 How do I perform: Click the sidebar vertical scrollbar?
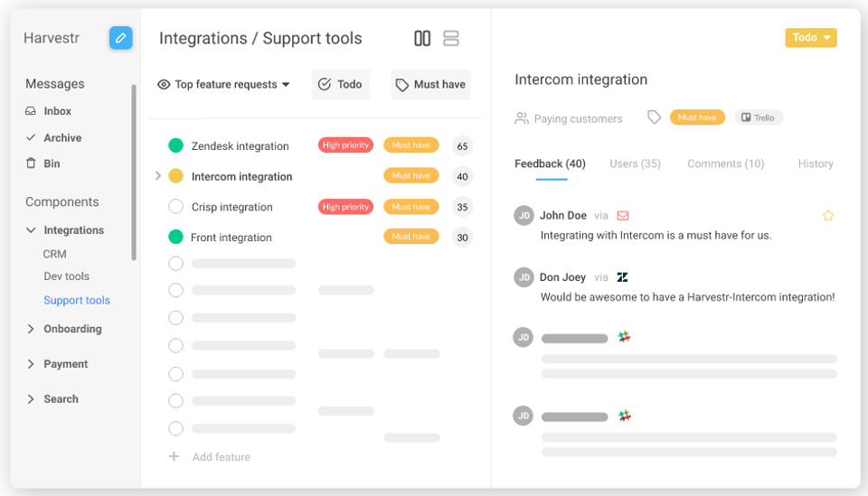pos(134,172)
